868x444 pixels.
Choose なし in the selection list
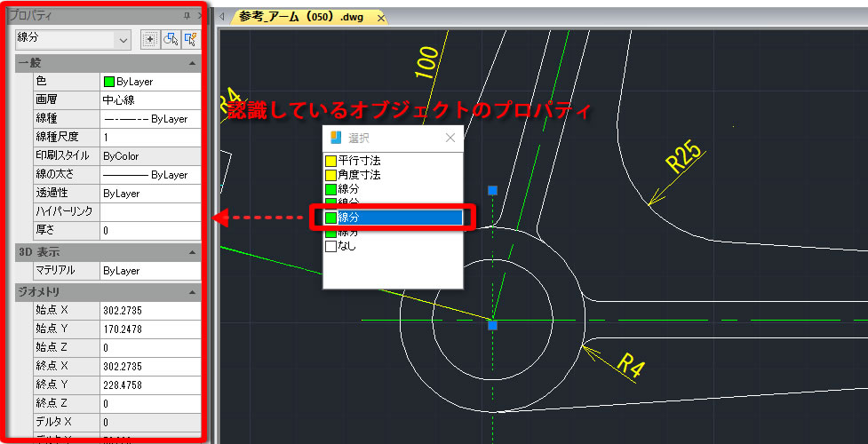pyautogui.click(x=393, y=246)
